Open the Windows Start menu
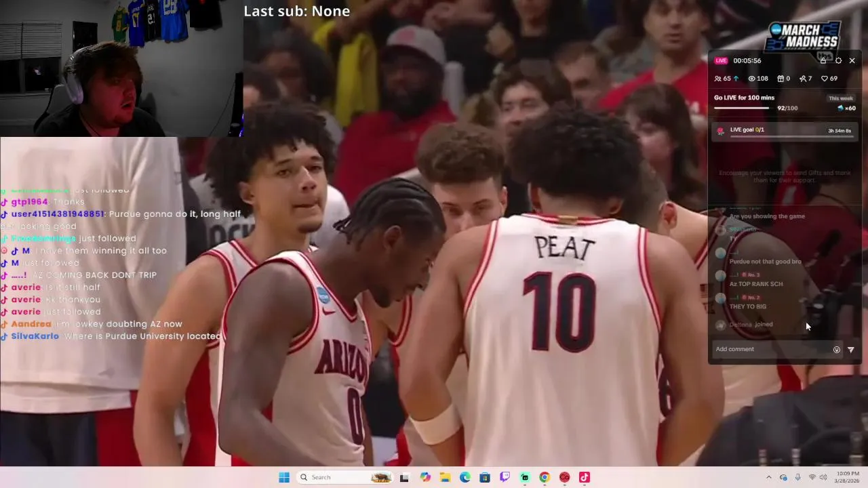Viewport: 868px width, 488px height. (284, 477)
